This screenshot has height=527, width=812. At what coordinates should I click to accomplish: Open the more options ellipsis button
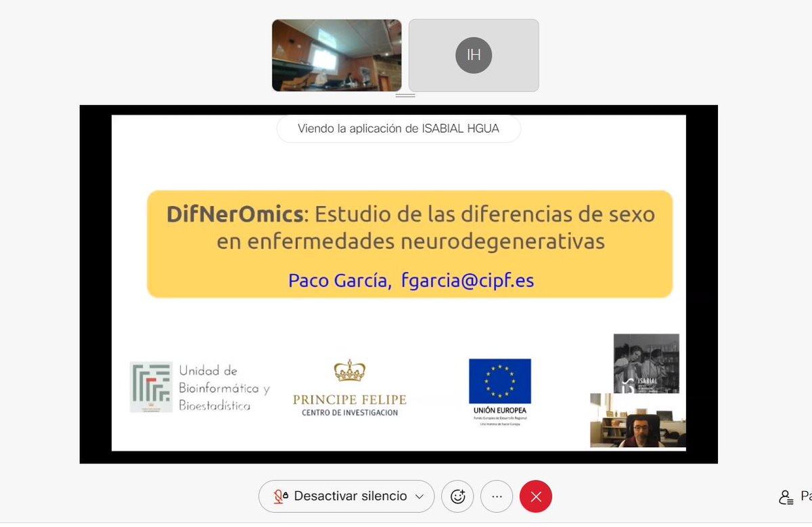(497, 497)
